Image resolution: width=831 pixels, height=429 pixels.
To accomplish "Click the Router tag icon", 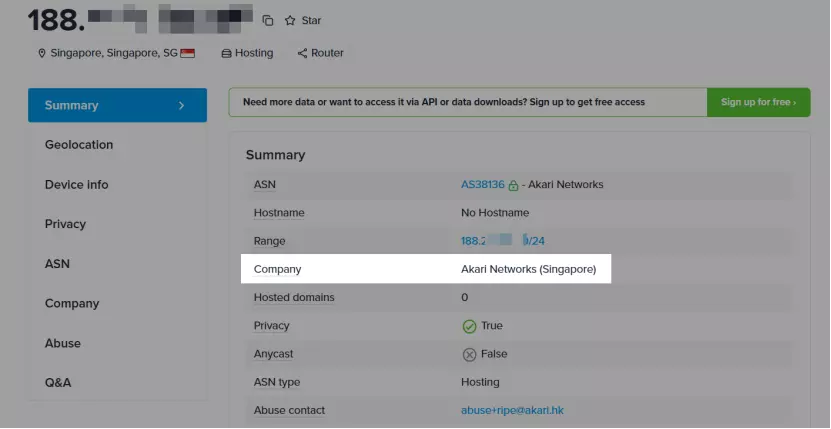I will pyautogui.click(x=302, y=53).
